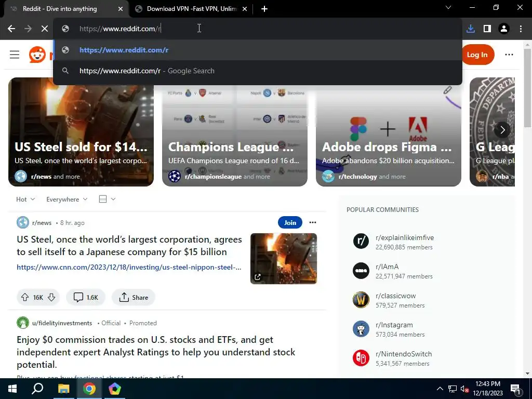Click the taskbar clock showing 12:43 PM
532x399 pixels.
(x=488, y=389)
